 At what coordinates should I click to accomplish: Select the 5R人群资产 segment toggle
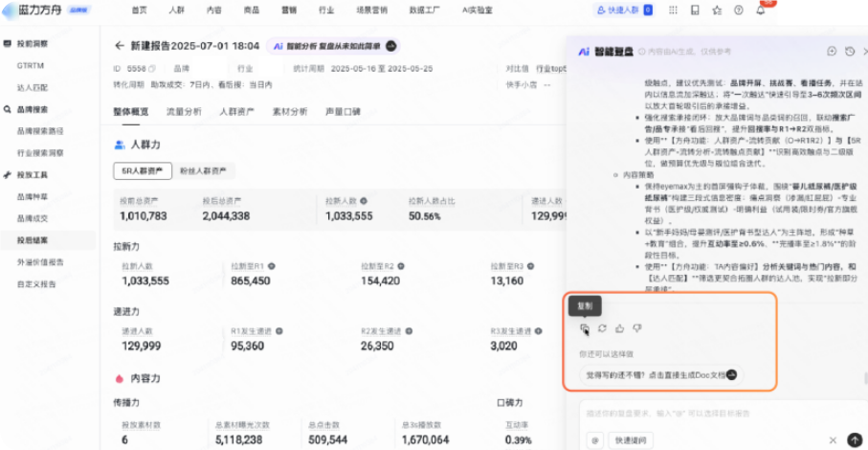pos(143,171)
